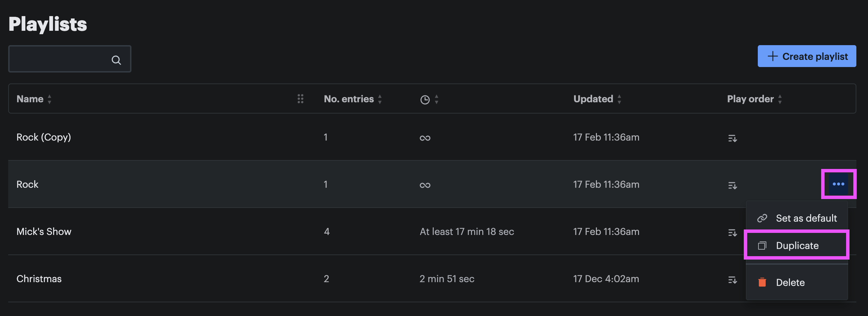Viewport: 868px width, 316px height.
Task: Select Delete with the trash icon
Action: click(x=790, y=282)
